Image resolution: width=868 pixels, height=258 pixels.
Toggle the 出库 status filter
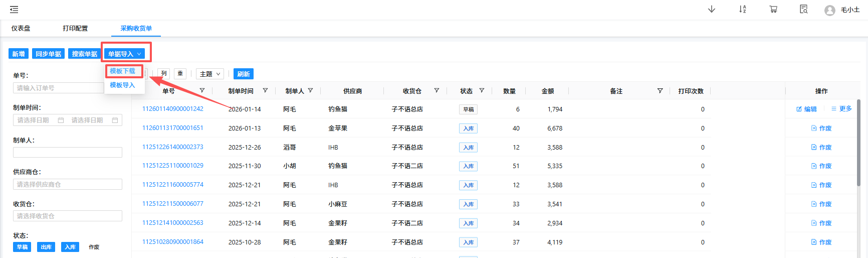46,247
